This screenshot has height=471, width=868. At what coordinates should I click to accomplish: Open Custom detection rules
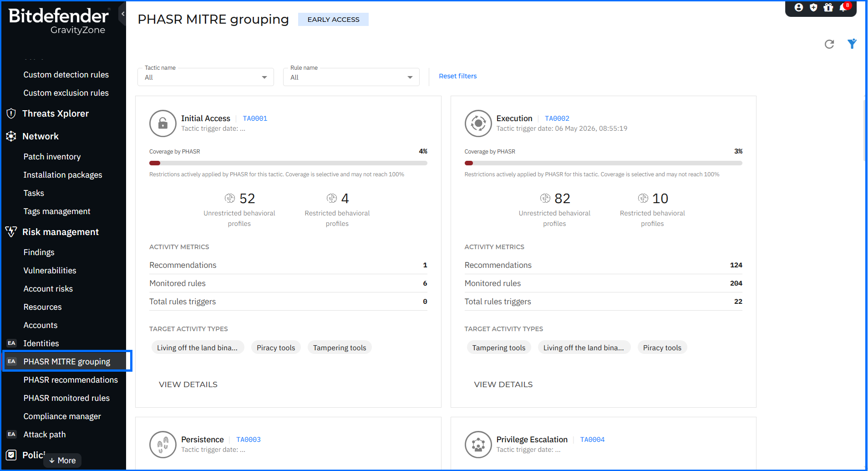click(66, 75)
